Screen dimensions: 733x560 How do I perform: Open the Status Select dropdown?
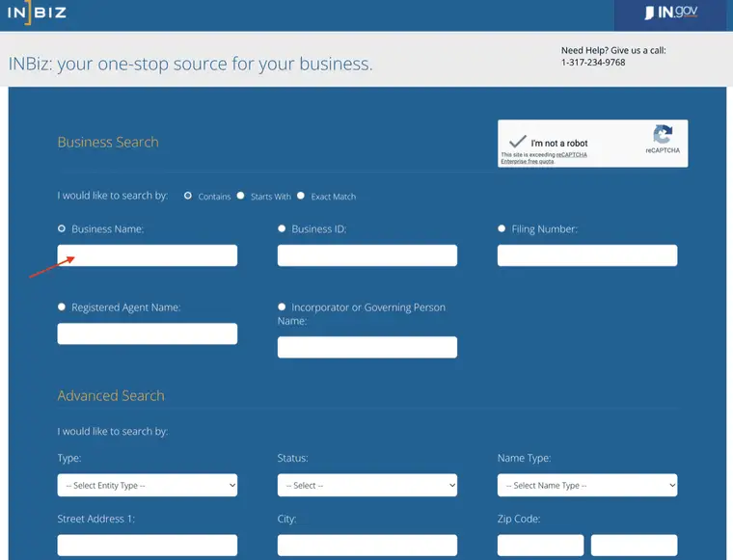tap(367, 485)
